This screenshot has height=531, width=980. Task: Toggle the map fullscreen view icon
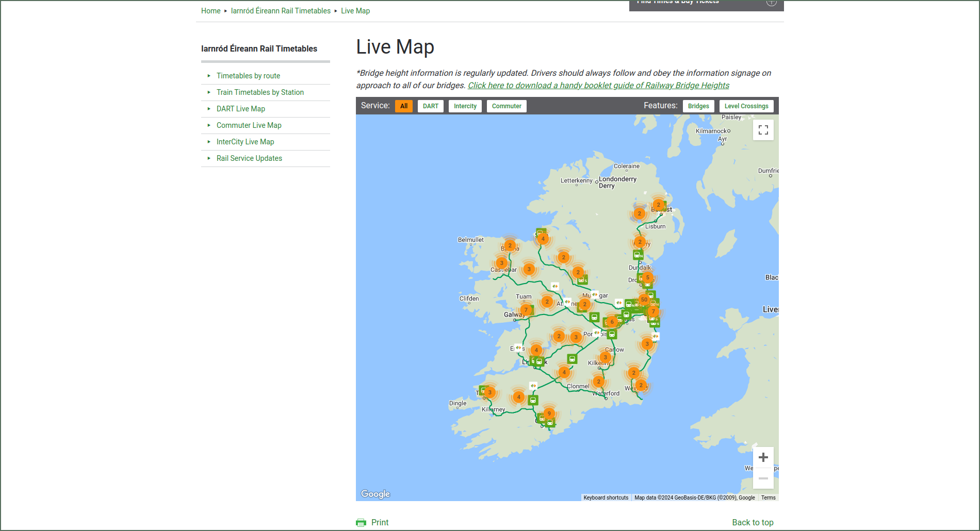(x=763, y=130)
